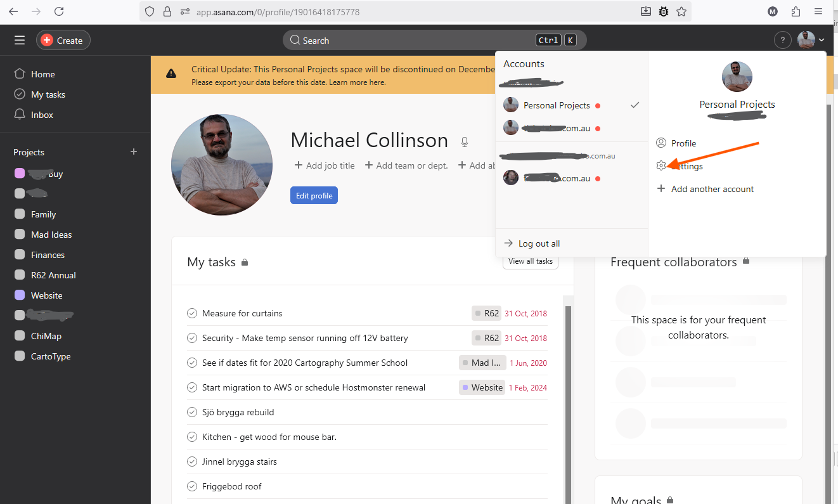Click the help question mark icon
This screenshot has width=838, height=504.
pos(783,41)
